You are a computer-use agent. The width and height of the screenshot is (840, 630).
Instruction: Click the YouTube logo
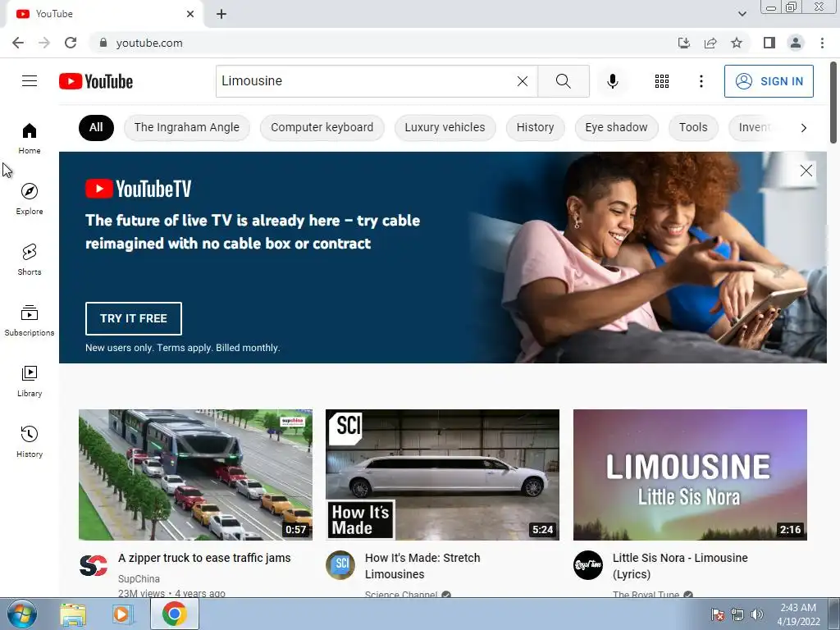[96, 81]
